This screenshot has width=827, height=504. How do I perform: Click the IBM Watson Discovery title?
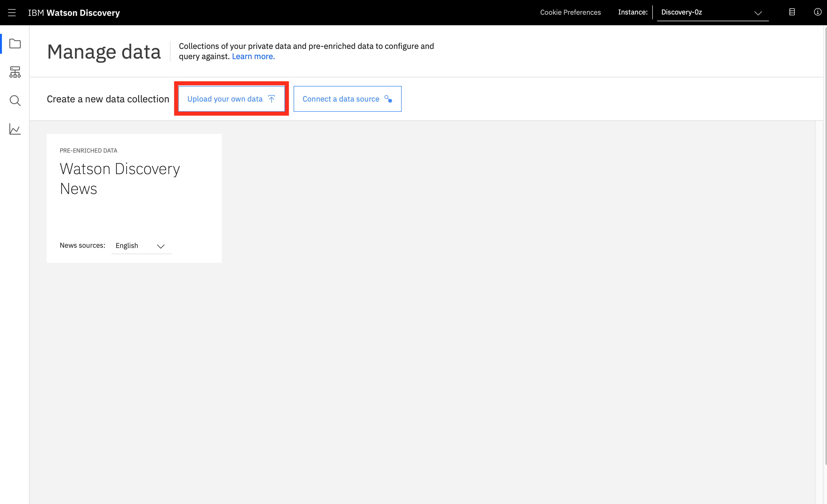coord(74,13)
